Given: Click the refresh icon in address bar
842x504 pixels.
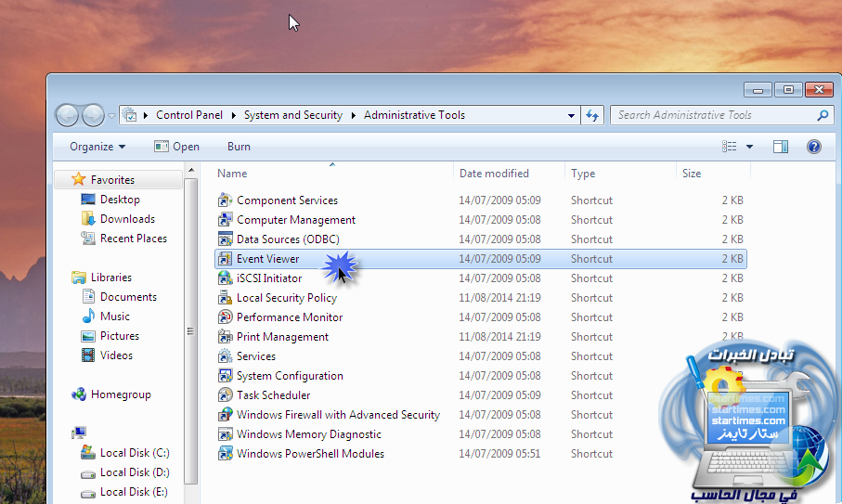Looking at the screenshot, I should point(593,115).
